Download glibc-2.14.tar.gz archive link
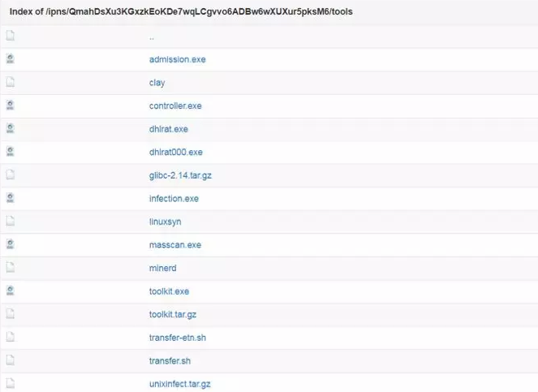The width and height of the screenshot is (538, 392). [x=180, y=175]
